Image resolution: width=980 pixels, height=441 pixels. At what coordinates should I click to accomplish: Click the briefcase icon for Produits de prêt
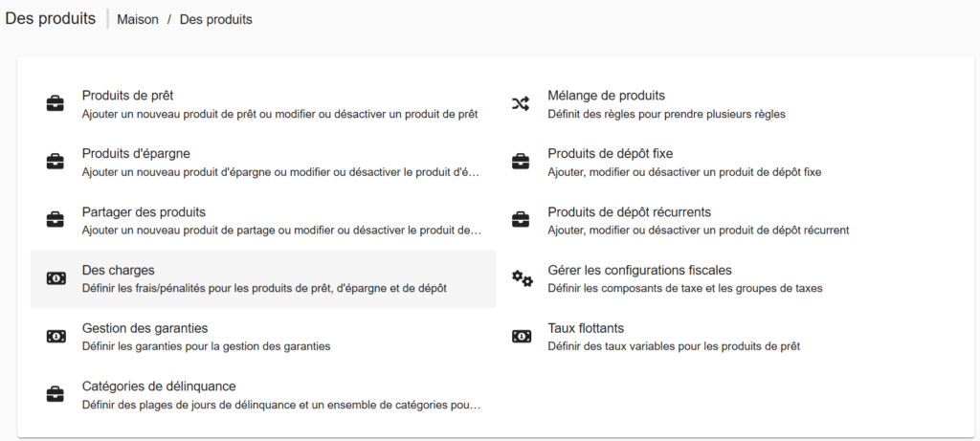click(56, 104)
